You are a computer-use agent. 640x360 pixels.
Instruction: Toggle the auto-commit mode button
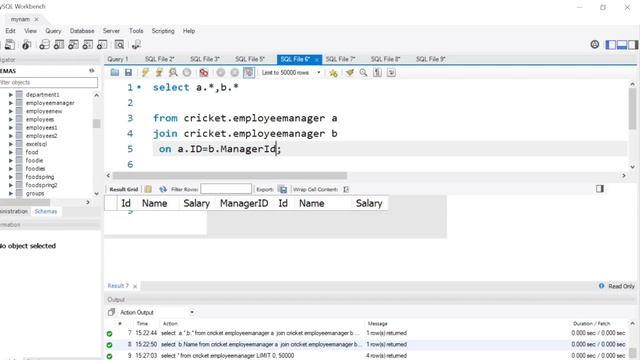[x=249, y=73]
